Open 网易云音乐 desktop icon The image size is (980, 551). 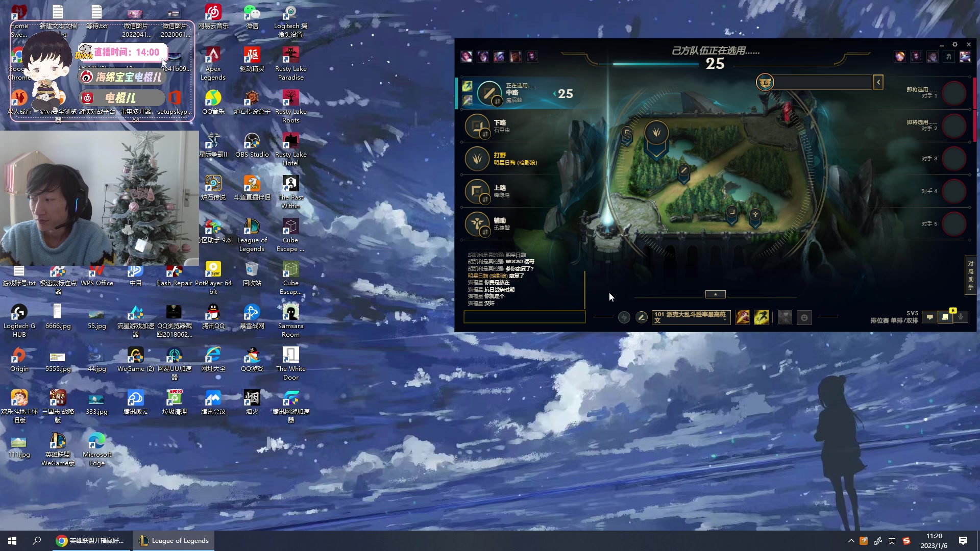point(213,17)
